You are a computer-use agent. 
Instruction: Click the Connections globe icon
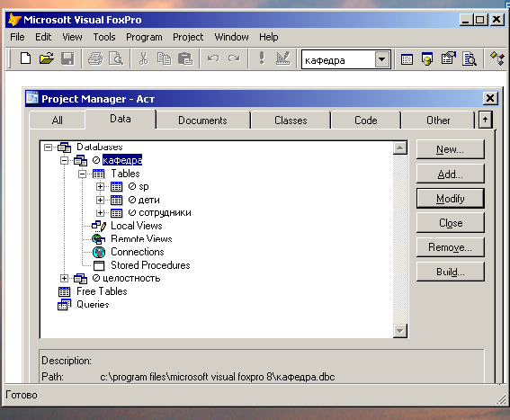[x=99, y=252]
